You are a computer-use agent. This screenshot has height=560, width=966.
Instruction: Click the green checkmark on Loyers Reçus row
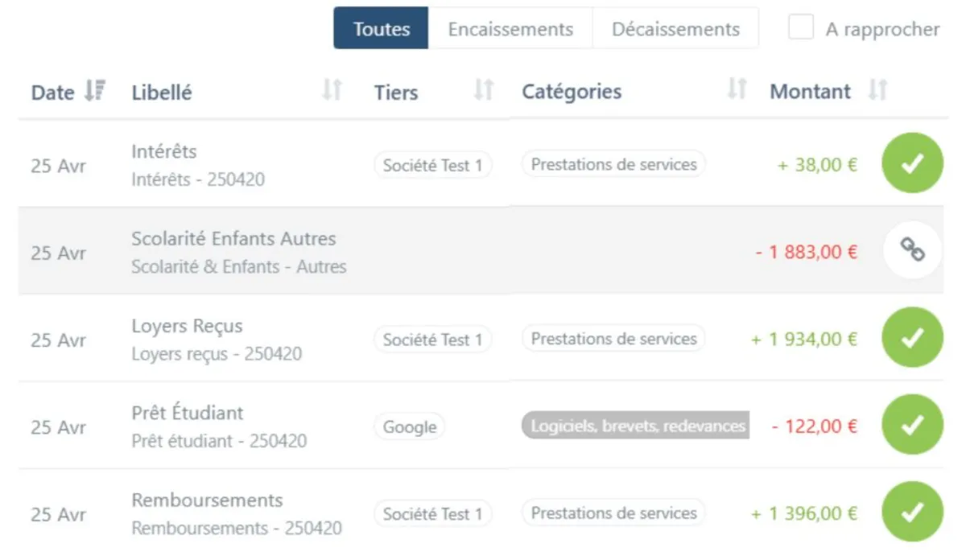[x=911, y=339]
